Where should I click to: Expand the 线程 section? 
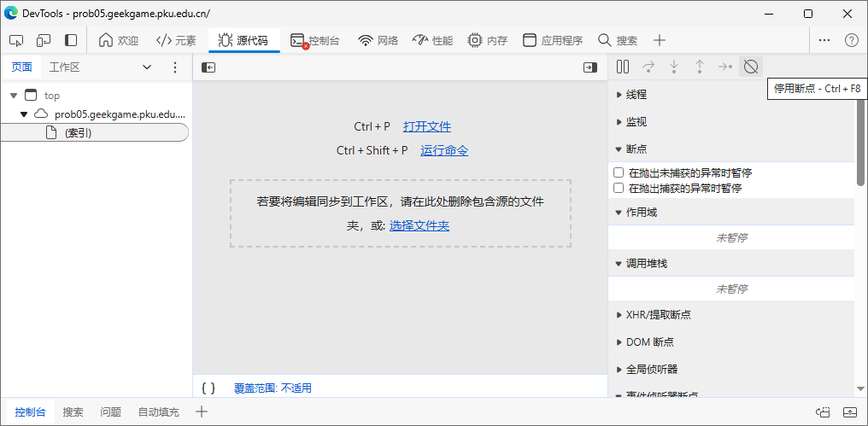tap(636, 95)
